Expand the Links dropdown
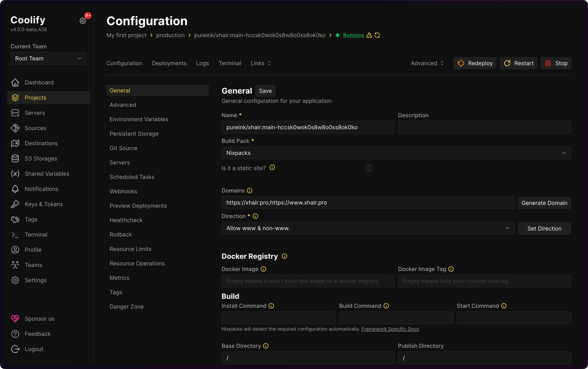This screenshot has height=369, width=588. pyautogui.click(x=261, y=63)
